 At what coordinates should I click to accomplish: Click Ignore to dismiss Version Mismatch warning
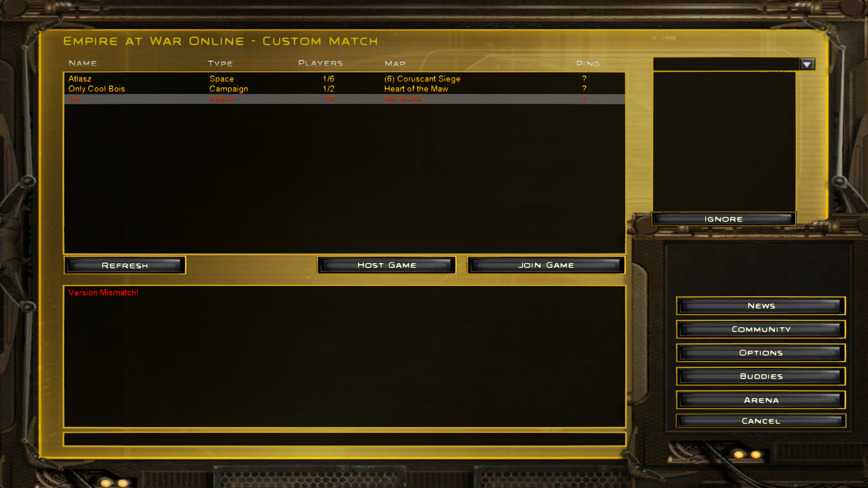pyautogui.click(x=723, y=219)
